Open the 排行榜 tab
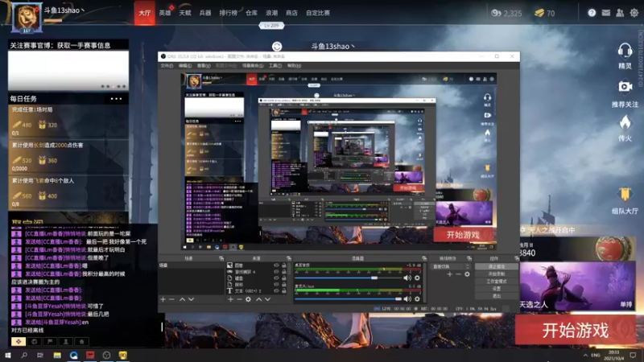This screenshot has height=362, width=644. click(x=228, y=13)
